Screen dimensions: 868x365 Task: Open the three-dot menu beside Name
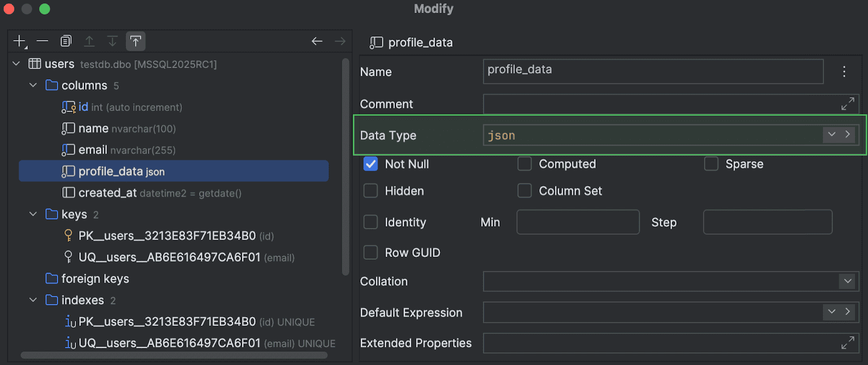(844, 72)
